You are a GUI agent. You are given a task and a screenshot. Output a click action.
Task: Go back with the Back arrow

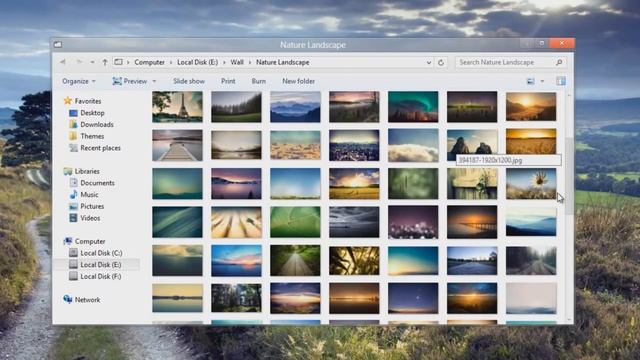tap(62, 62)
